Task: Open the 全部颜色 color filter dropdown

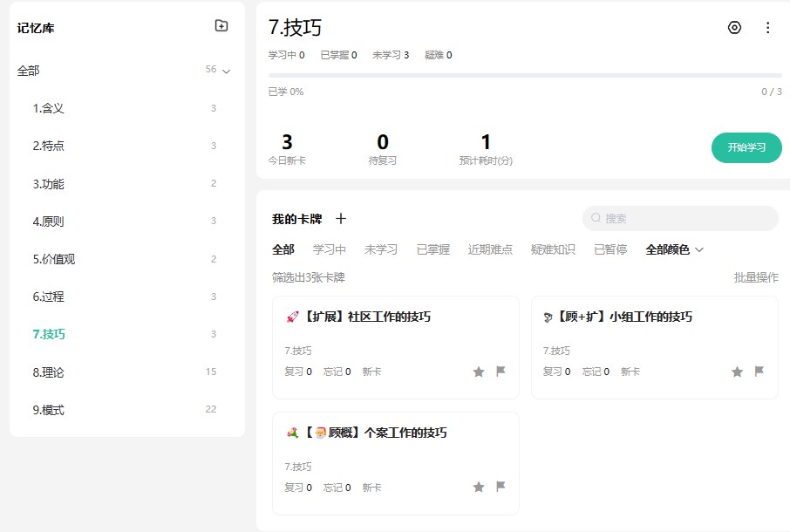Action: coord(674,249)
